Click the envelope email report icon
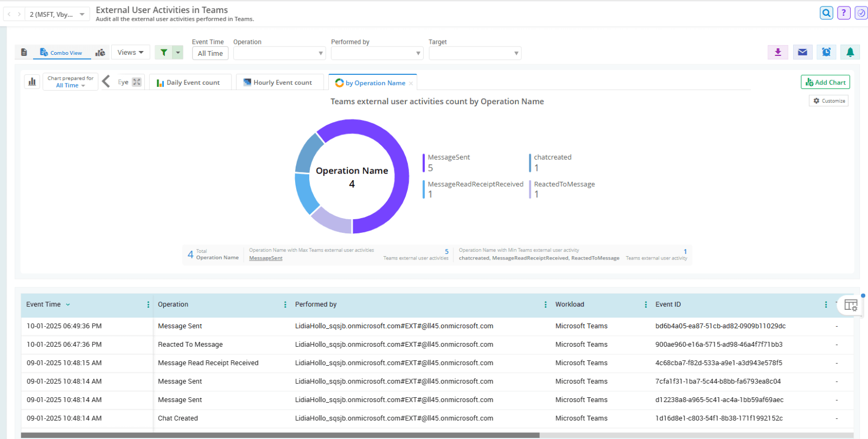Viewport: 868px width, 439px height. click(802, 52)
